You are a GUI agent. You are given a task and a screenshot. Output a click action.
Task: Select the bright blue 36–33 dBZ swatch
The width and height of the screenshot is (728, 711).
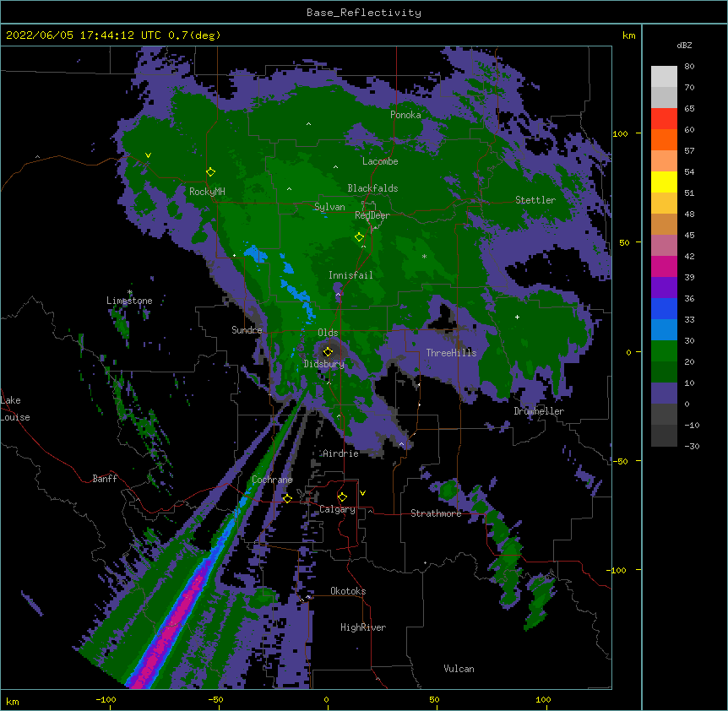pyautogui.click(x=664, y=308)
